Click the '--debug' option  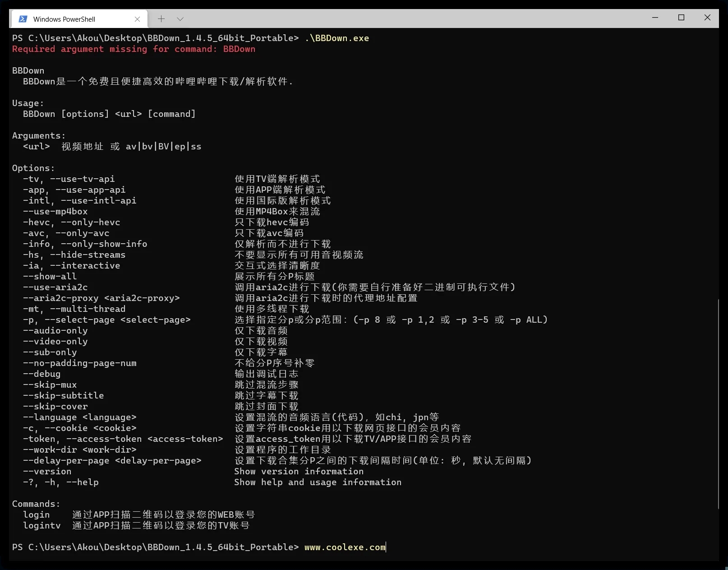tap(42, 374)
